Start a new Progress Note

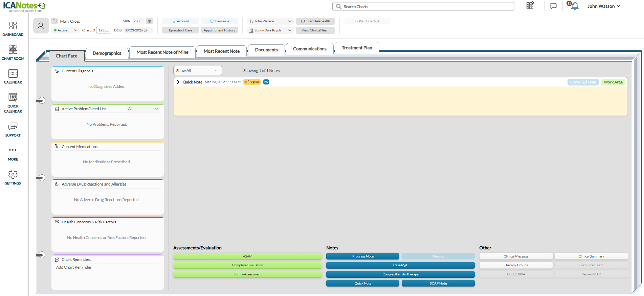click(363, 256)
